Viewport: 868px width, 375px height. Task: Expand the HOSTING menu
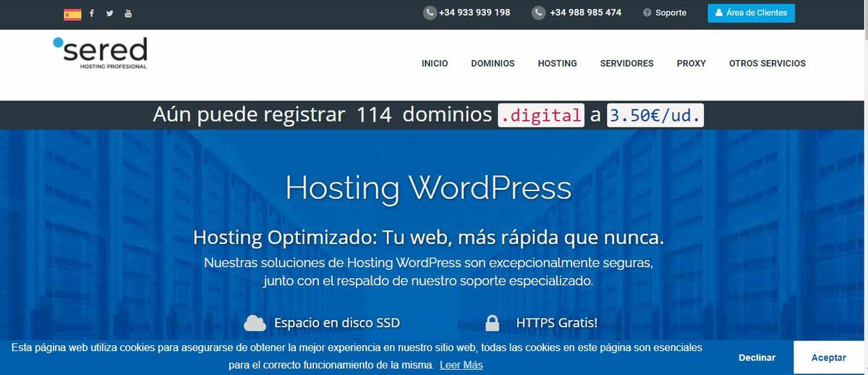(x=557, y=64)
